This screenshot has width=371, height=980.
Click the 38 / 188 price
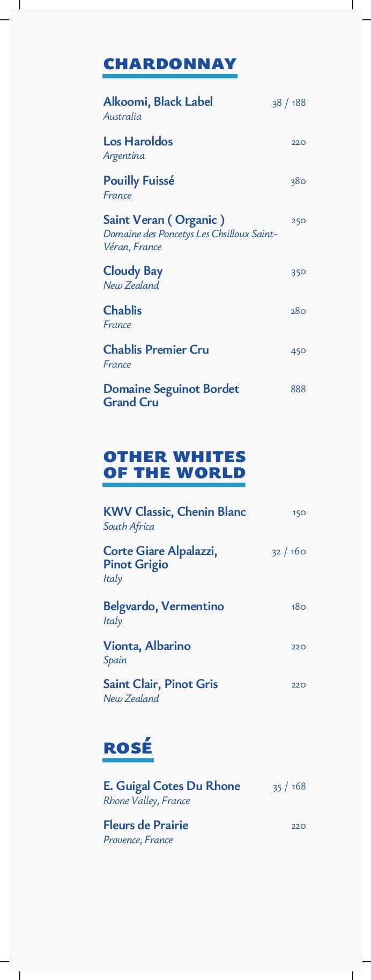(x=288, y=103)
